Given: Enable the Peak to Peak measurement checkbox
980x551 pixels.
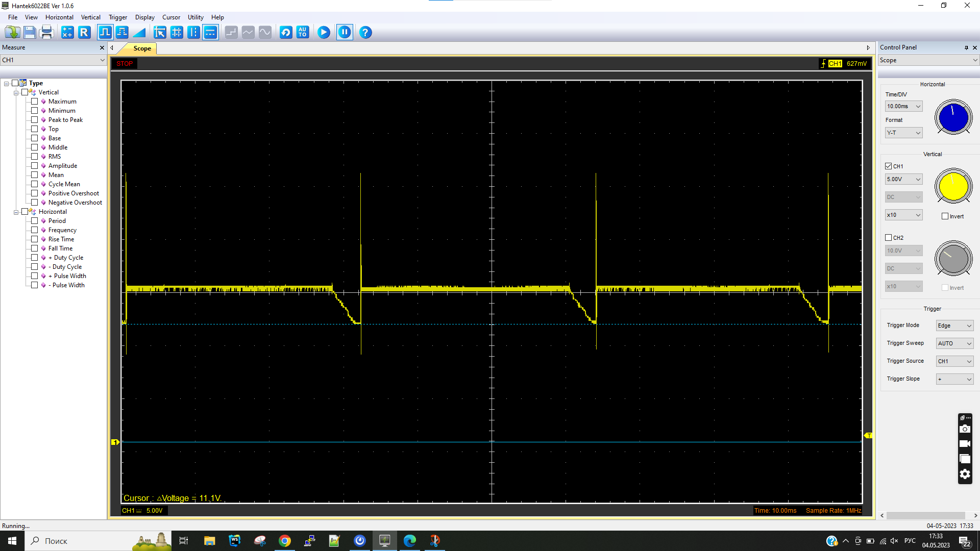Looking at the screenshot, I should click(35, 120).
